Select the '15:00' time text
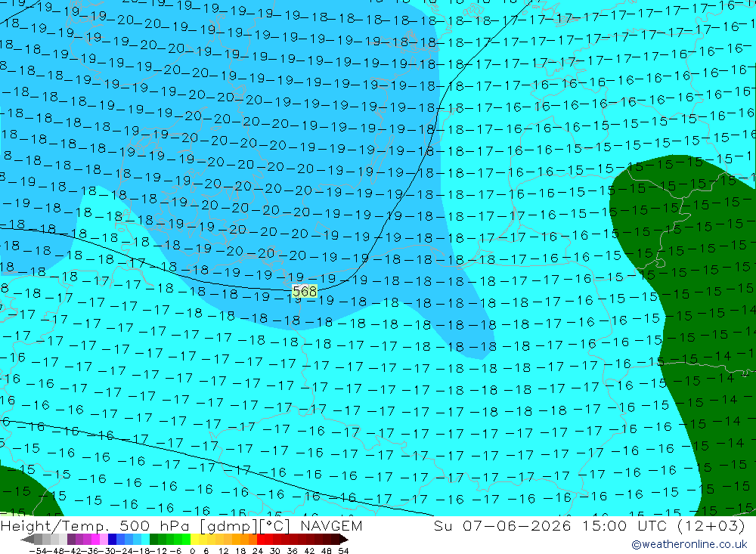756x554 pixels. click(605, 525)
